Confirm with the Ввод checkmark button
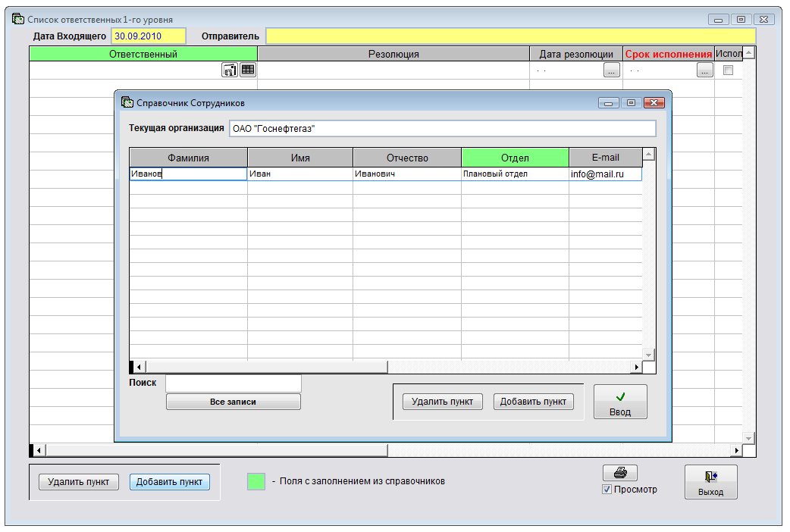Image resolution: width=790 pixels, height=532 pixels. 619,402
